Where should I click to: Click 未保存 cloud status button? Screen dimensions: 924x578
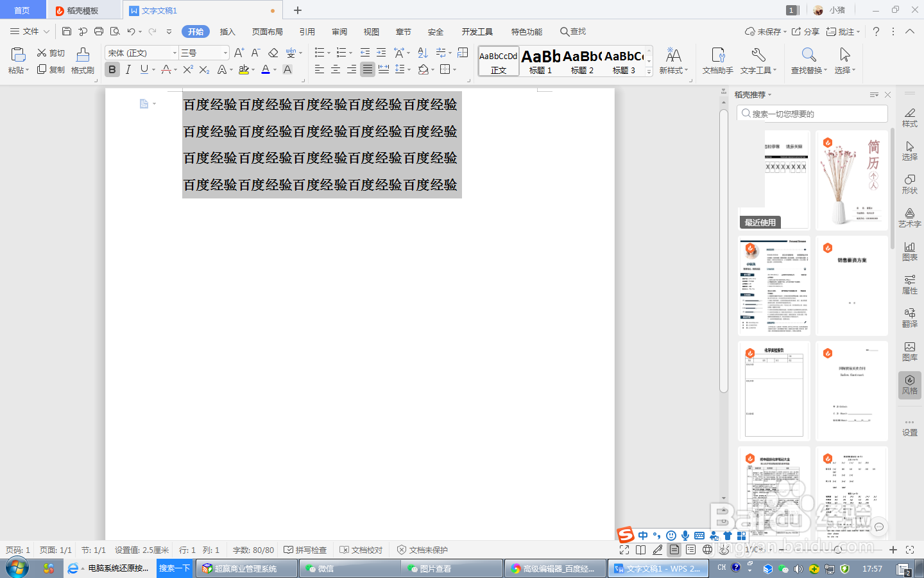pyautogui.click(x=766, y=31)
